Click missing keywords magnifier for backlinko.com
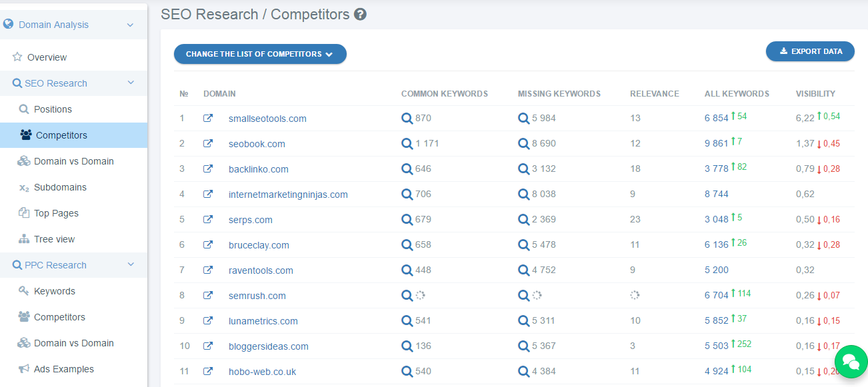 524,169
